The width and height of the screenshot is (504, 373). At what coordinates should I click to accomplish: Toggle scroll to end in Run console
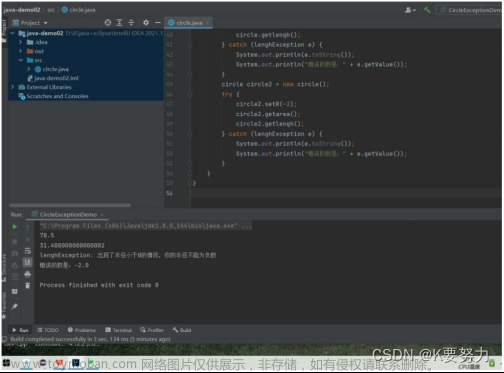[x=28, y=262]
